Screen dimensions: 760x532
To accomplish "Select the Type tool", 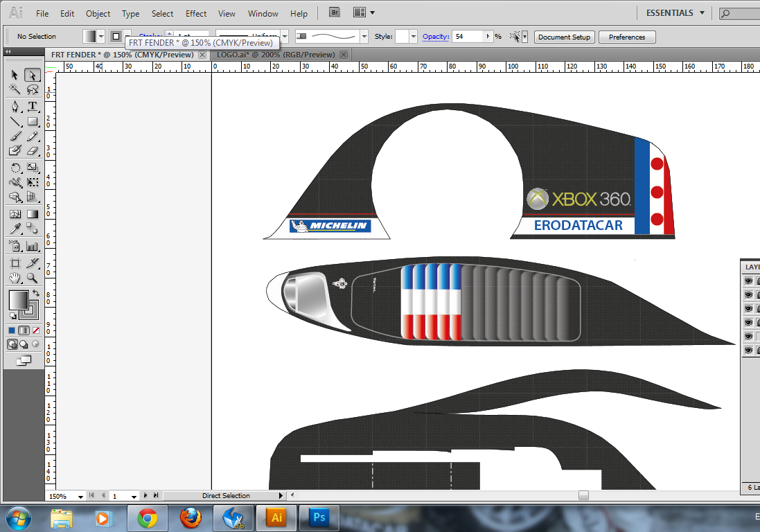I will pyautogui.click(x=32, y=106).
